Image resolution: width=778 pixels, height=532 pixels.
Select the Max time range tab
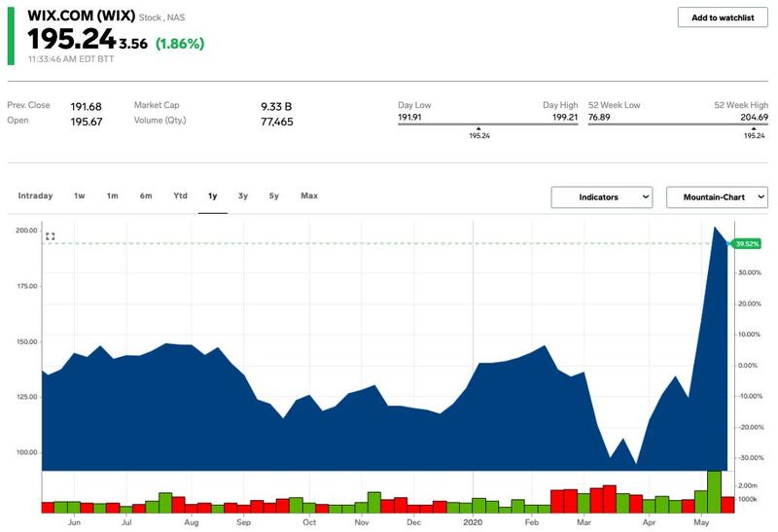click(309, 196)
